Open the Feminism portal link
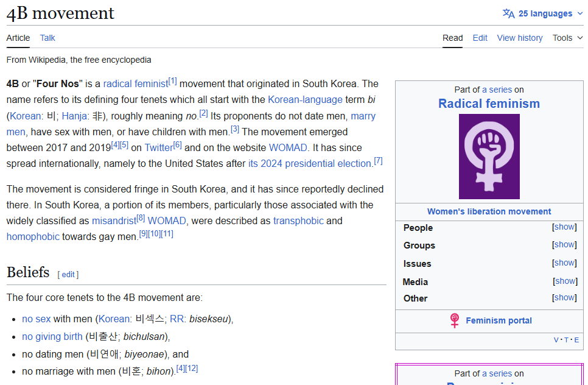Viewport: 588px width, 385px height. tap(499, 320)
